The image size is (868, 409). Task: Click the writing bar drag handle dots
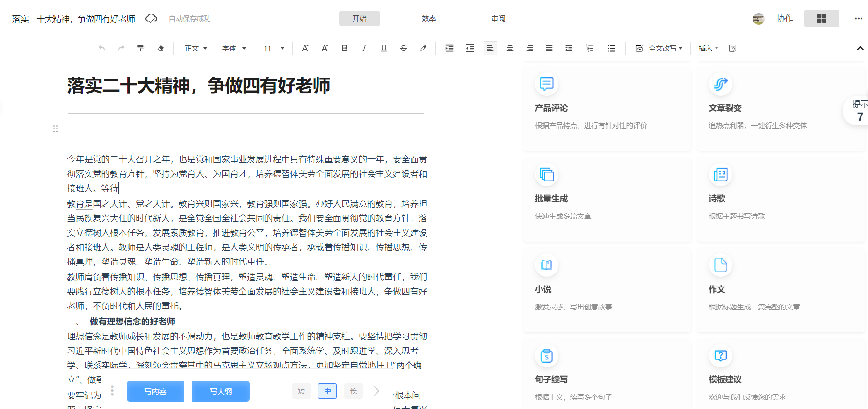pos(112,390)
